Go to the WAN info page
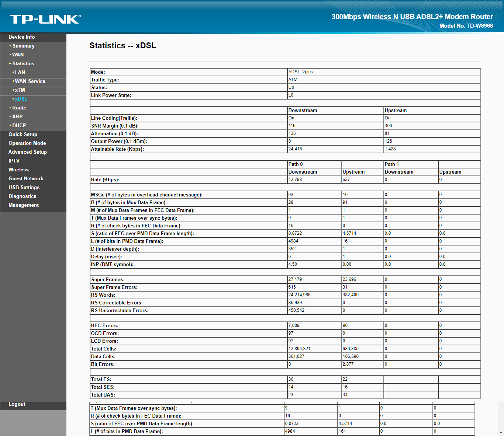 [18, 55]
